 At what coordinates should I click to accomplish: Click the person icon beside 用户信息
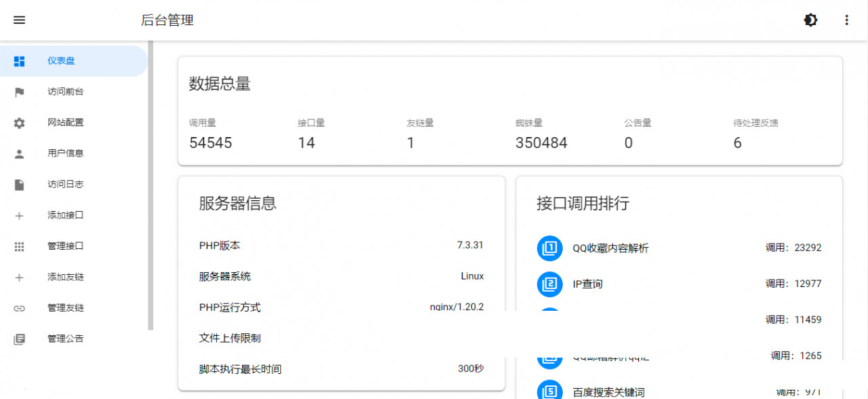coord(19,154)
